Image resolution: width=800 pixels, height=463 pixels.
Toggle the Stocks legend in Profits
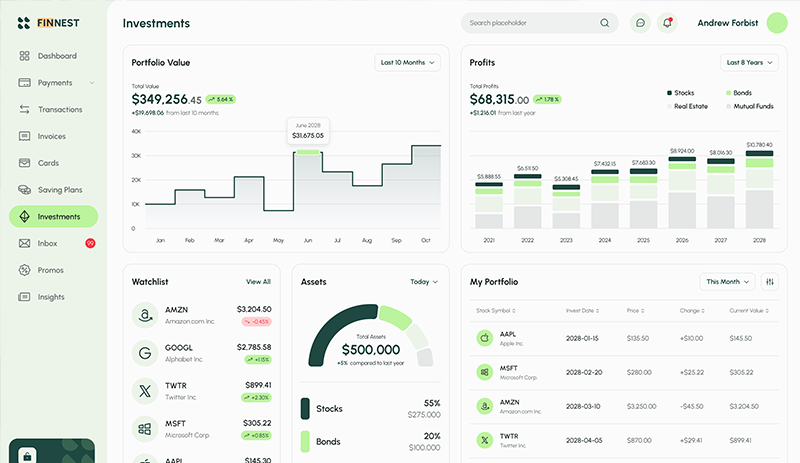[681, 92]
